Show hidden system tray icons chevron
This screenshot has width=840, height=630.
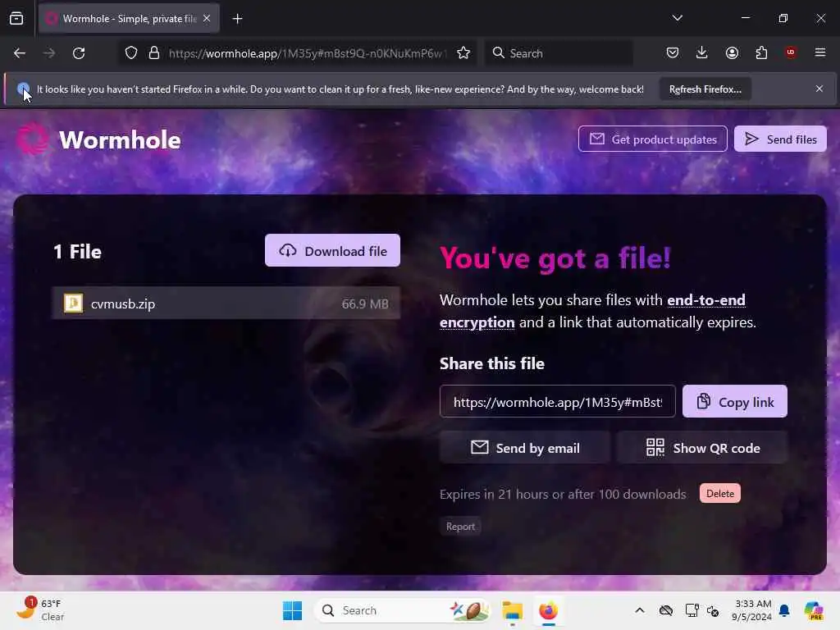(x=639, y=610)
